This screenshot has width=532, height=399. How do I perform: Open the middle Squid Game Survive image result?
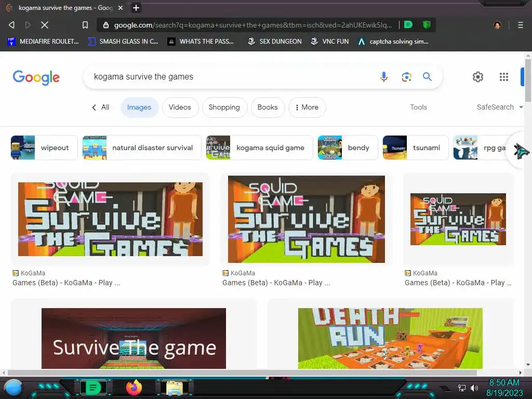tap(307, 219)
